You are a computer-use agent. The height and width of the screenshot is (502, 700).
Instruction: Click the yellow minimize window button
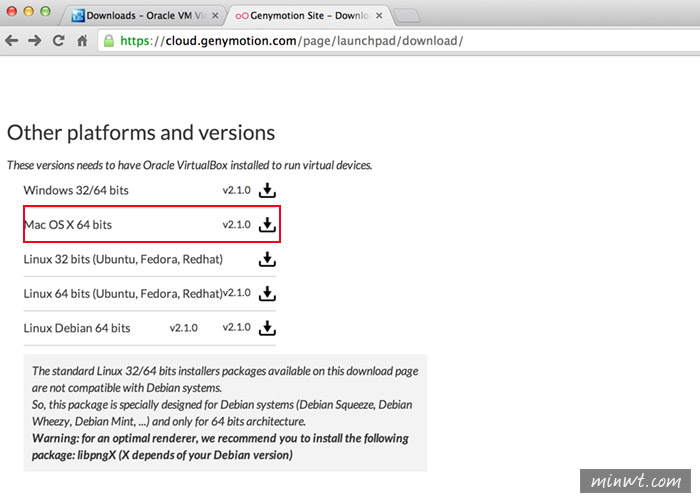tap(28, 11)
